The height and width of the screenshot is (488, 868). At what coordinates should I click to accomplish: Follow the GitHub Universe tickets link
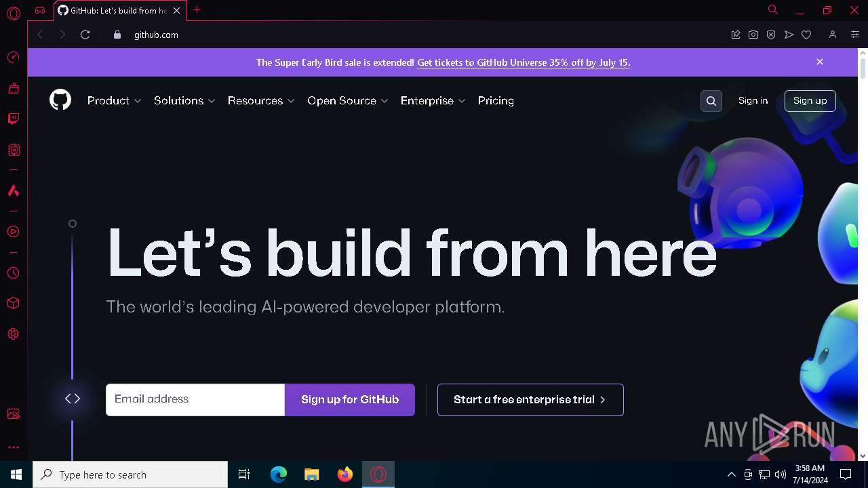(x=524, y=62)
